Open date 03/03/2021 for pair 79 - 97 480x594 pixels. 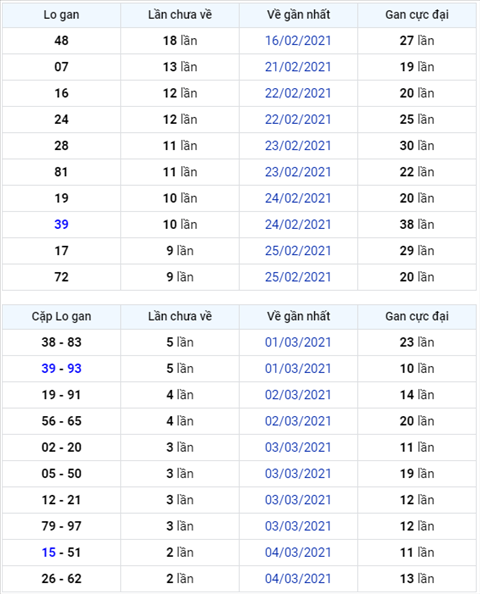[298, 526]
